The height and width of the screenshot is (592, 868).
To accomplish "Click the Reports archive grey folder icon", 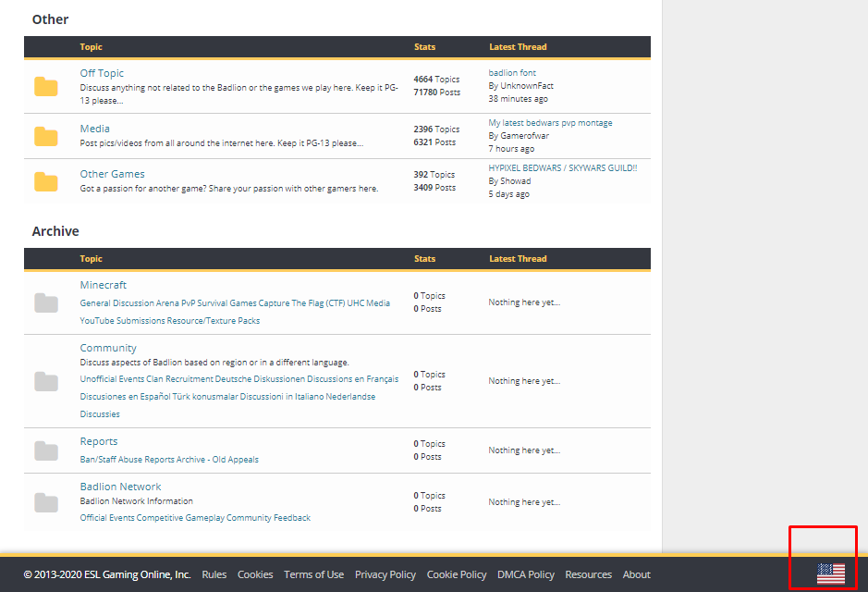I will click(46, 450).
